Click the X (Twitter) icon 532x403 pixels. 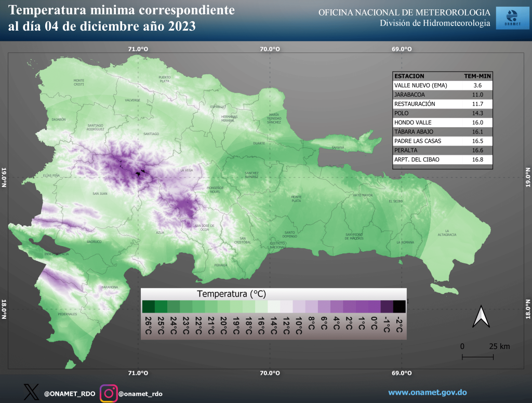pyautogui.click(x=31, y=393)
